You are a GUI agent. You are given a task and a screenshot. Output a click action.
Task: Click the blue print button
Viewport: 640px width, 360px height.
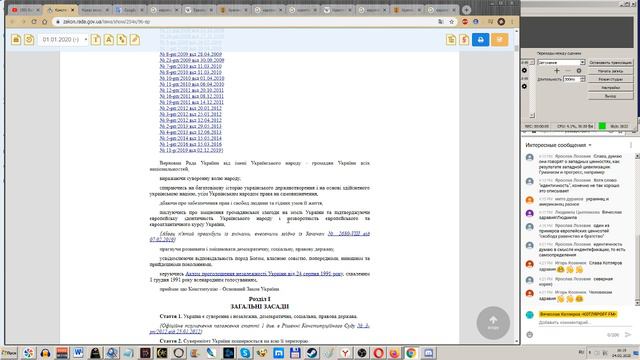click(x=480, y=40)
